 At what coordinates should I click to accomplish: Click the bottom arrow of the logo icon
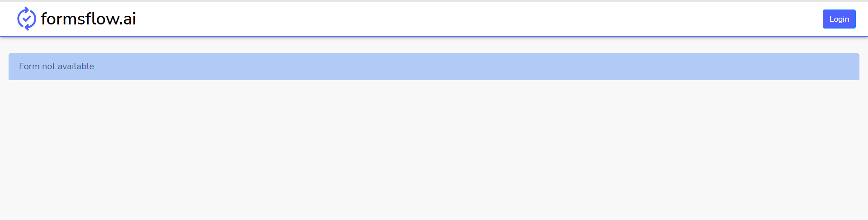click(27, 28)
